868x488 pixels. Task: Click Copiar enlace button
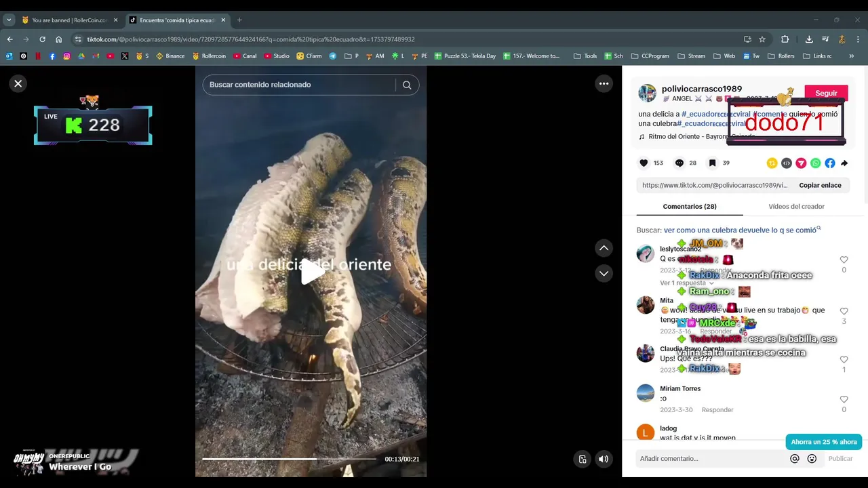coord(820,185)
